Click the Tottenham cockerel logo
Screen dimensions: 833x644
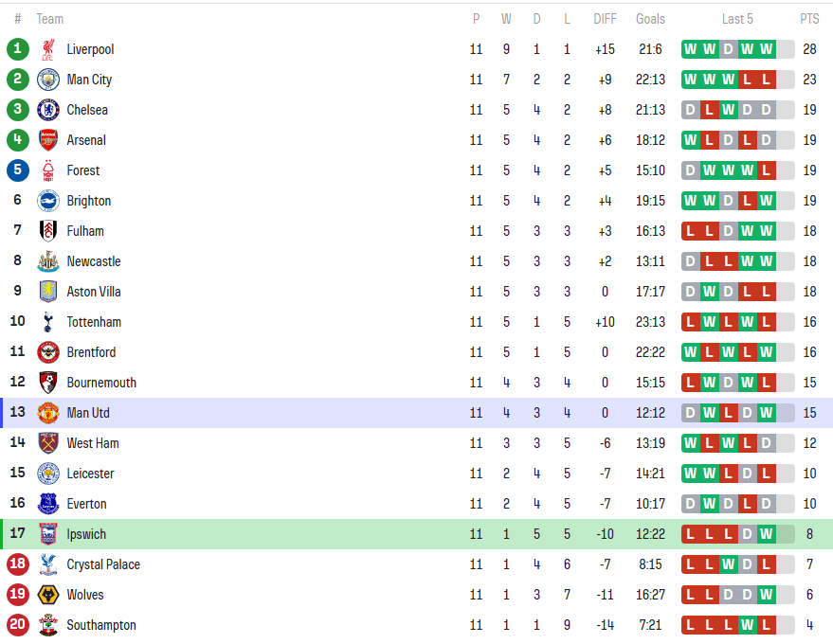pos(47,322)
